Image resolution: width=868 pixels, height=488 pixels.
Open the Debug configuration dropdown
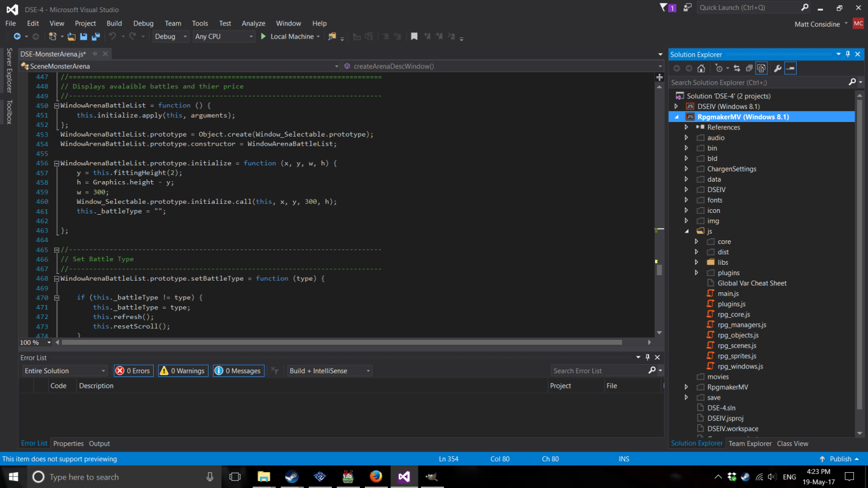click(x=171, y=37)
